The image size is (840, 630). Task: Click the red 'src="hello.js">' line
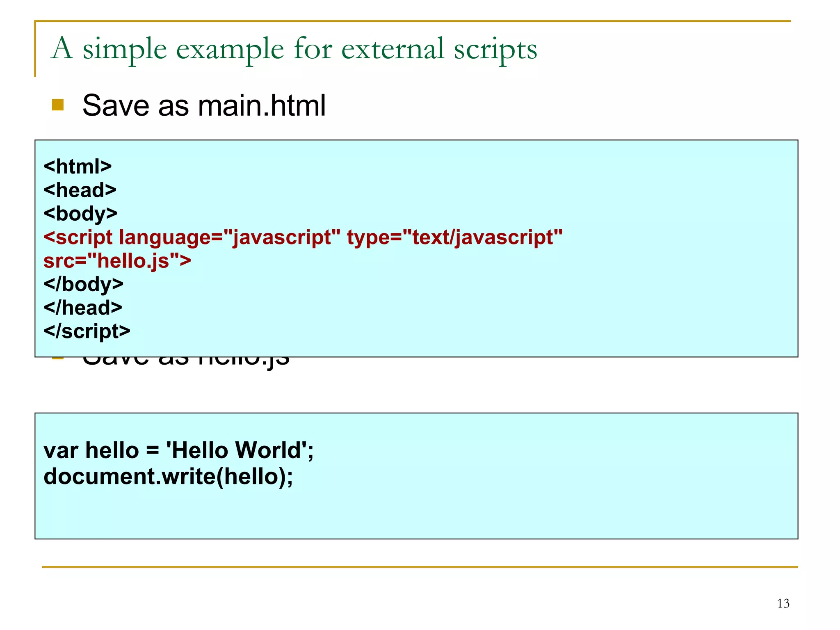[x=117, y=261]
